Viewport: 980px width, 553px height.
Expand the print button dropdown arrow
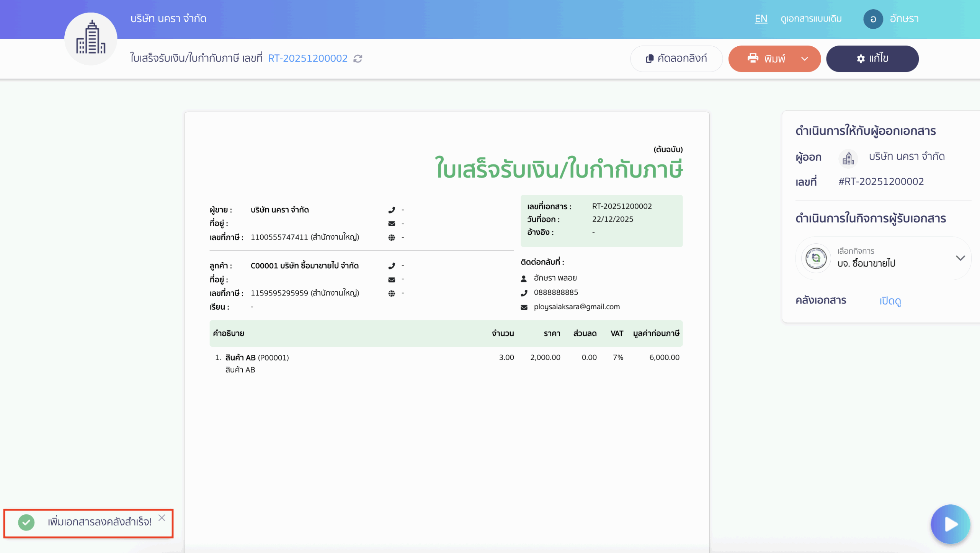click(804, 59)
